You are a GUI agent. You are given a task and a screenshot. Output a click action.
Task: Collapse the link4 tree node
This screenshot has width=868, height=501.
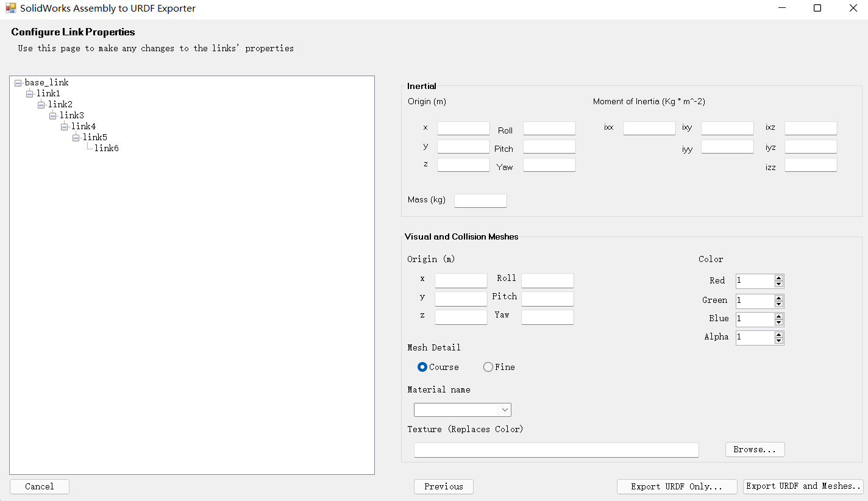(x=65, y=127)
